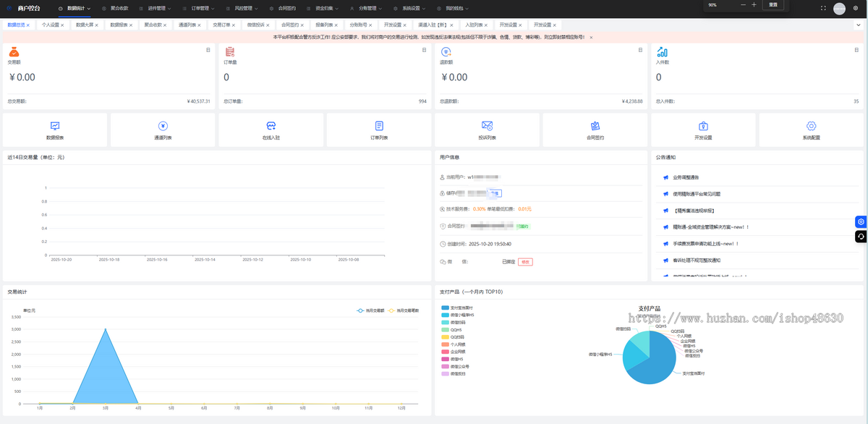Expand the 订单管理 top menu
Image resolution: width=868 pixels, height=424 pixels.
tap(198, 8)
